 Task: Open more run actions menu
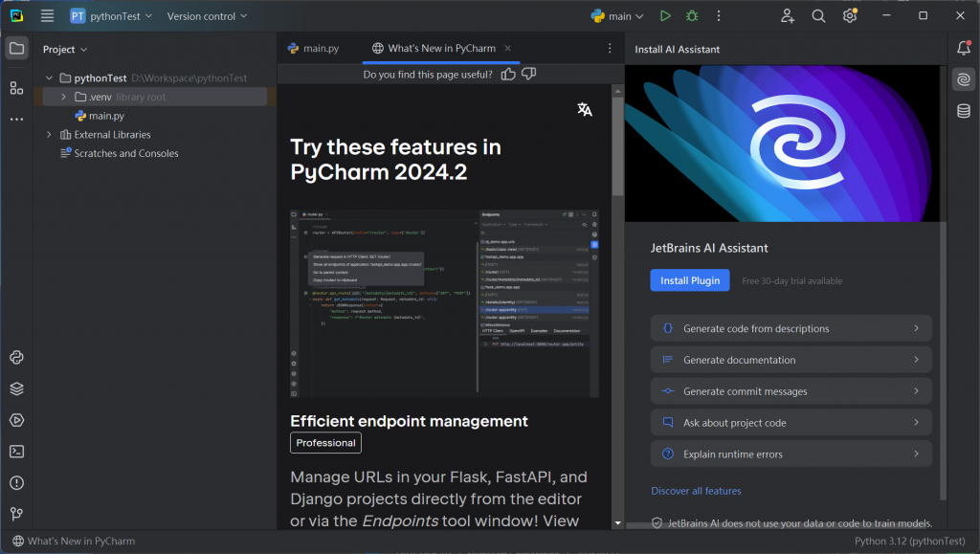pos(719,16)
